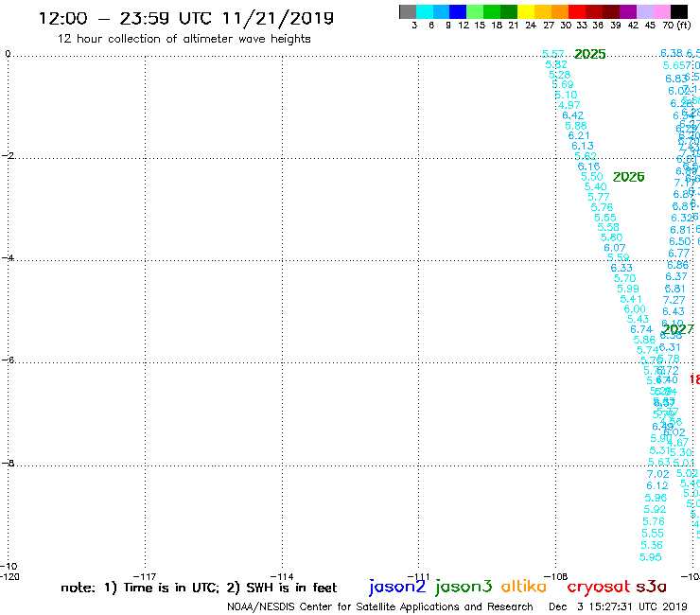The image size is (700, 615).
Task: Select the green pass number 2026
Action: pos(628,177)
